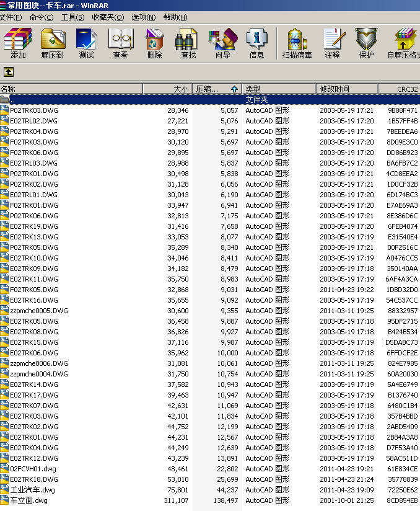Sort by CRC32 column header
Image resolution: width=420 pixels, height=511 pixels.
tap(399, 89)
